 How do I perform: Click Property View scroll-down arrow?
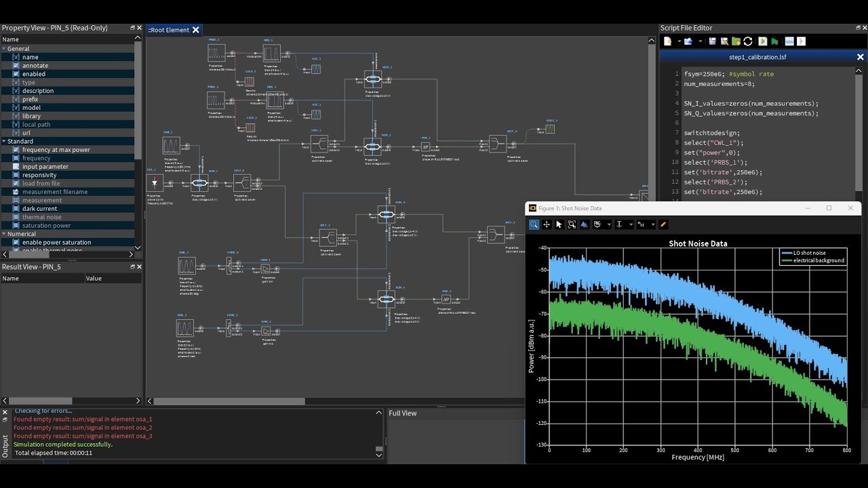(x=138, y=247)
